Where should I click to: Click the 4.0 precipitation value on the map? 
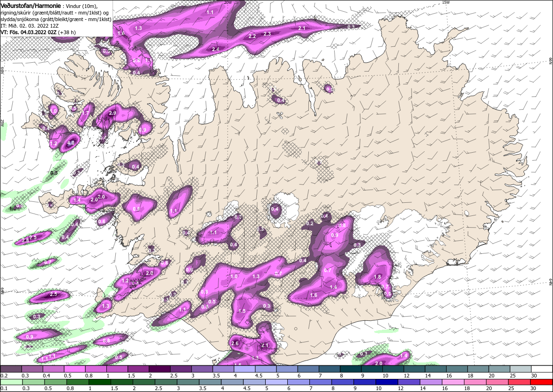pos(71,143)
